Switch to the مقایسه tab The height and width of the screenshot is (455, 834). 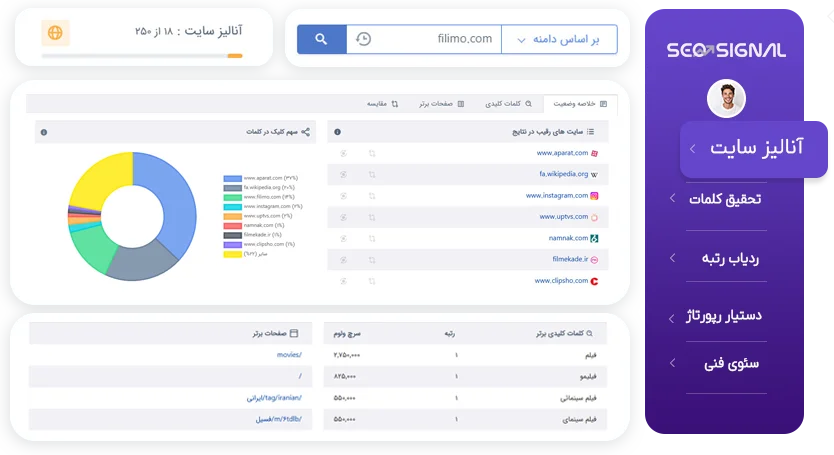382,104
